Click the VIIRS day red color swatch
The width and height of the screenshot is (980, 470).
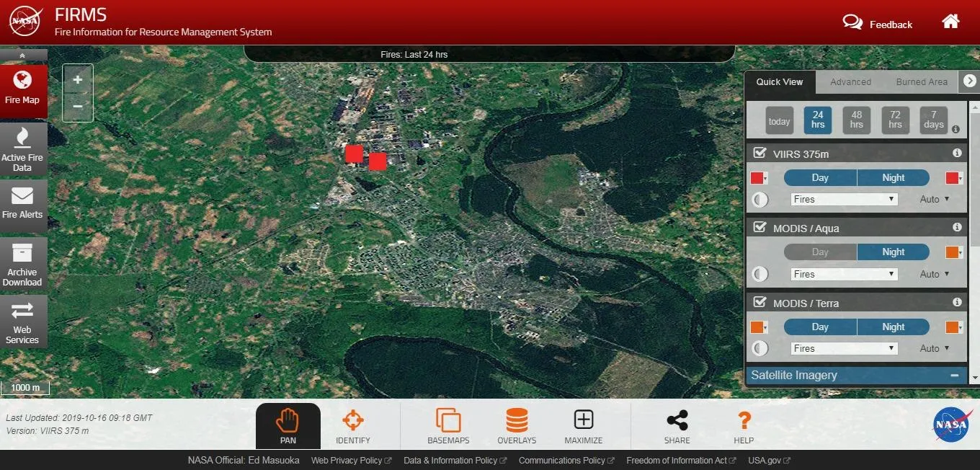point(757,178)
